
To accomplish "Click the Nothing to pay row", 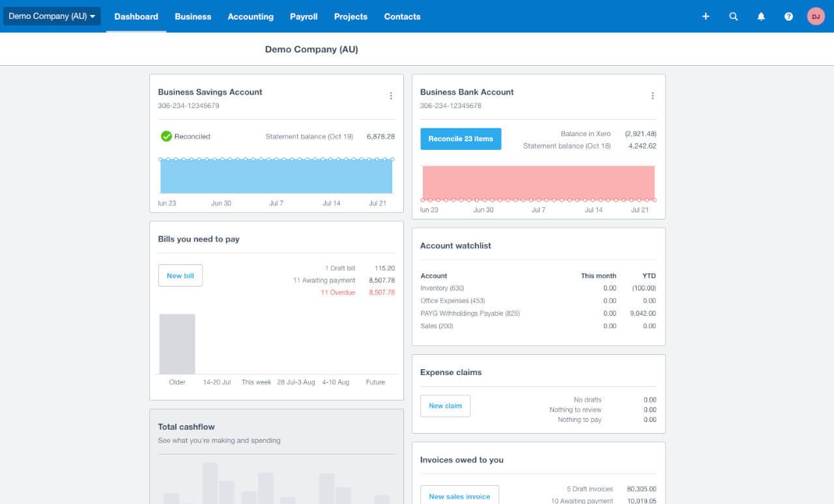I will coord(579,420).
